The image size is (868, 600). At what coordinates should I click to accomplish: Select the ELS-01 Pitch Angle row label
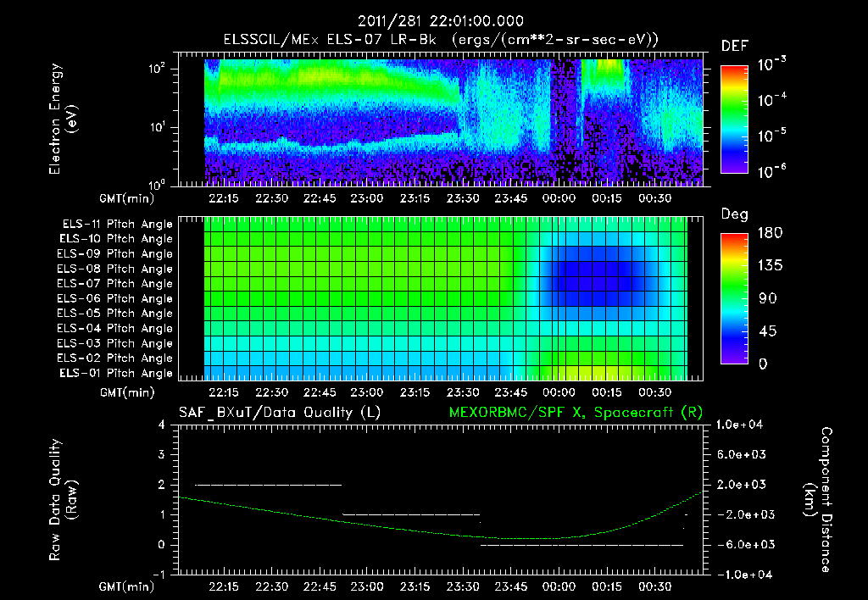tap(115, 373)
